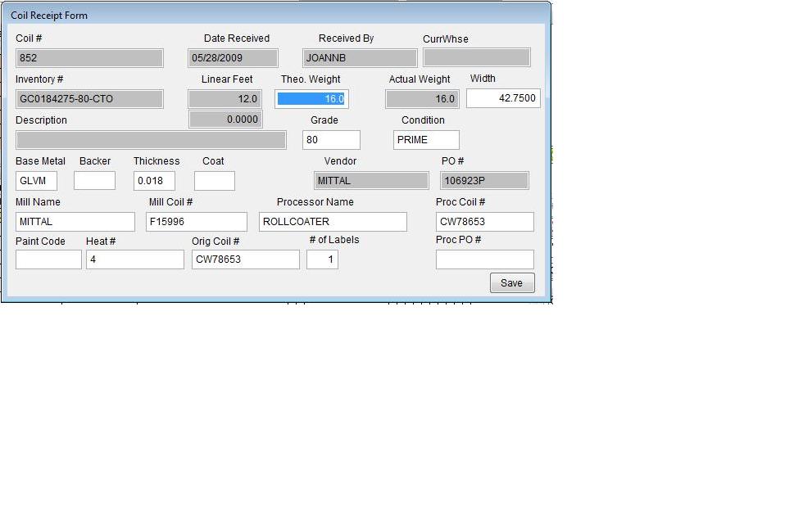Click the Mill Name field MITTAL
The width and height of the screenshot is (812, 528).
(75, 222)
